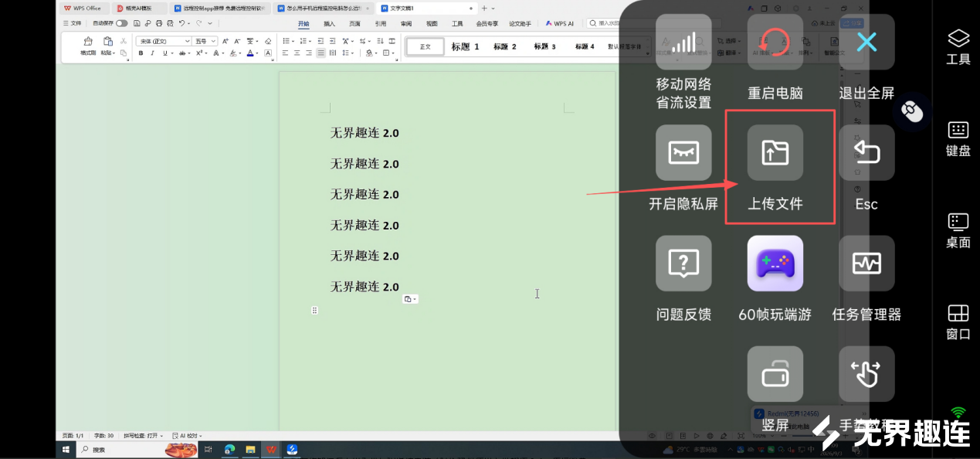This screenshot has height=459, width=980.
Task: Switch to the 审阅 (Review) ribbon tab
Action: [x=406, y=24]
